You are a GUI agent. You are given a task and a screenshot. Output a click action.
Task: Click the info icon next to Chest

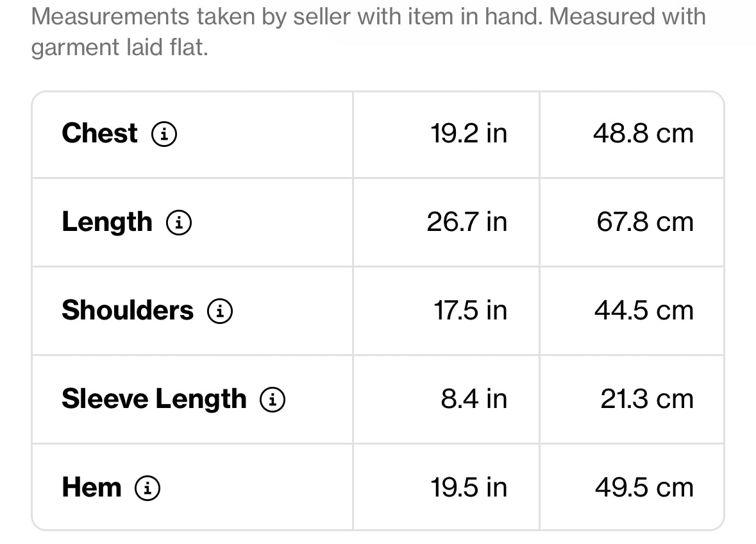[x=164, y=134]
